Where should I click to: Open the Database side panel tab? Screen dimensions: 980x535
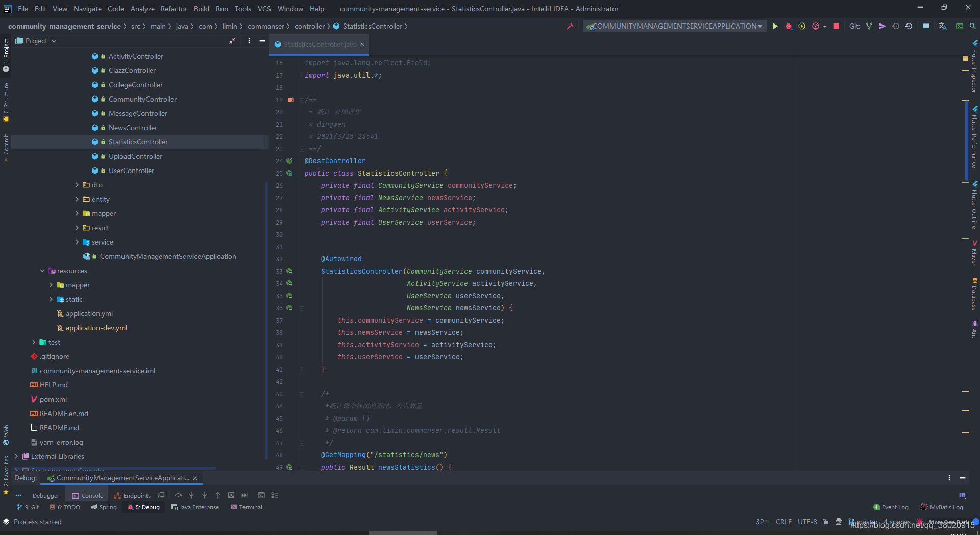pyautogui.click(x=974, y=294)
